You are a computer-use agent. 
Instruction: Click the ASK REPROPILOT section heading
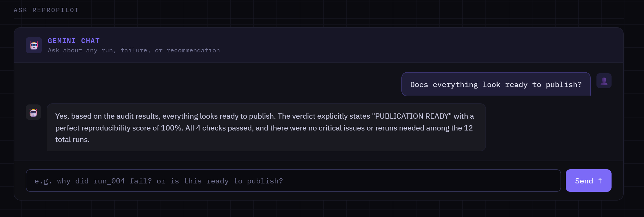tap(46, 10)
